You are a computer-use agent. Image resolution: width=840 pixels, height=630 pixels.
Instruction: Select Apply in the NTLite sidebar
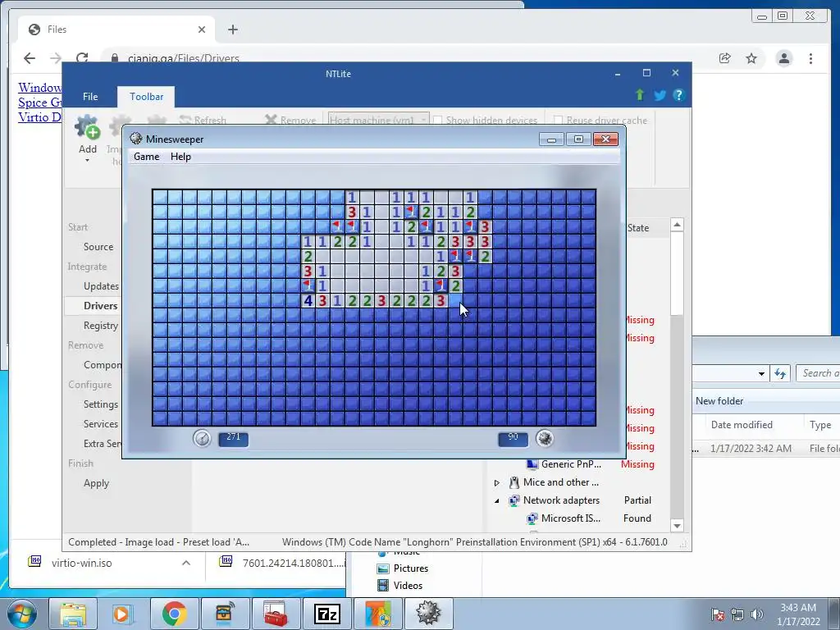tap(96, 483)
